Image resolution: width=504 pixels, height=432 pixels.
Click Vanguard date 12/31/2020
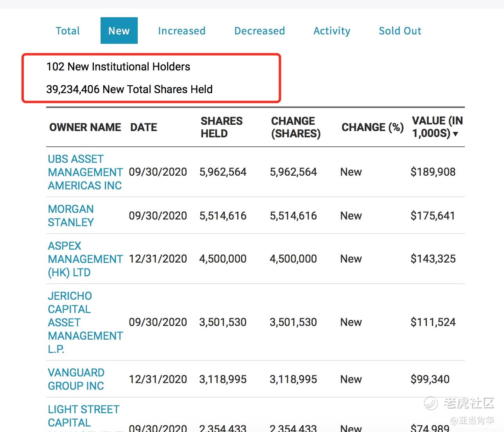pos(158,379)
